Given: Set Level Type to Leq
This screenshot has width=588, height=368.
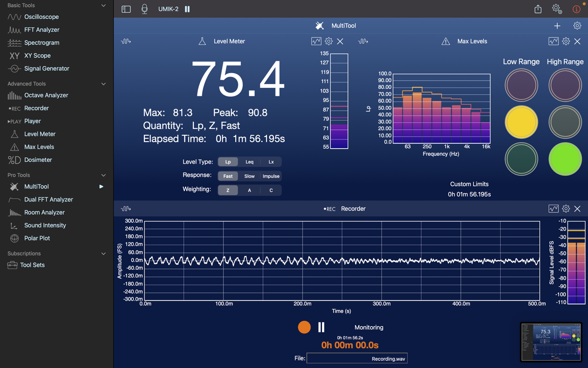Looking at the screenshot, I should point(249,162).
